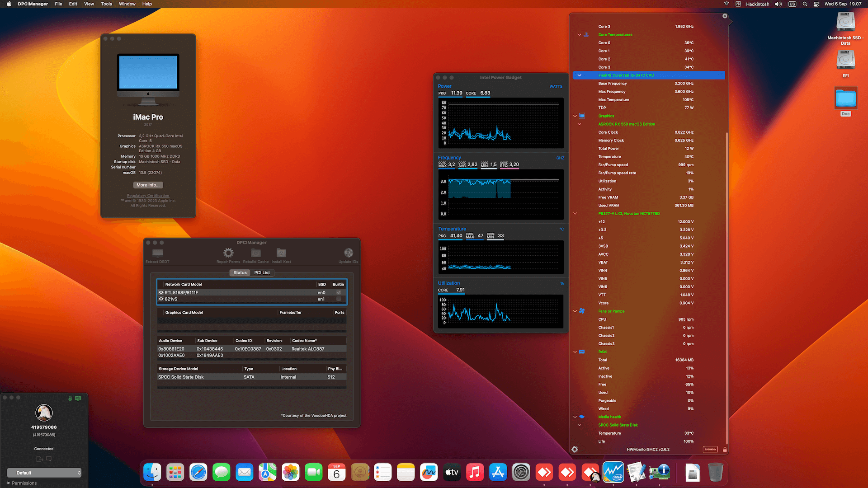The image size is (868, 488).
Task: Open DPCIManager network card icon in Dock
Action: click(x=660, y=473)
